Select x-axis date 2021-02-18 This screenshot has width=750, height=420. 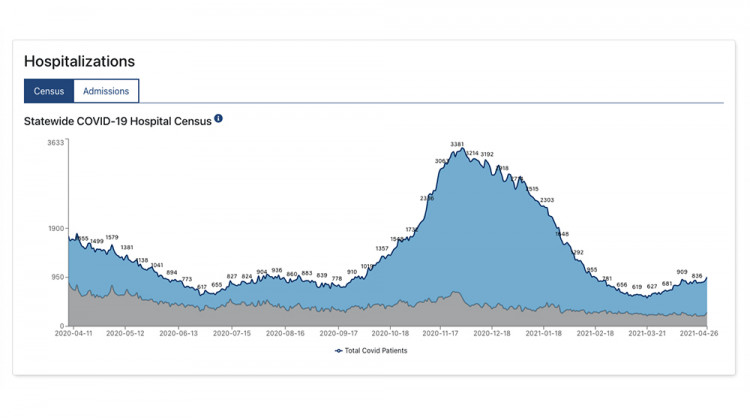tap(595, 333)
